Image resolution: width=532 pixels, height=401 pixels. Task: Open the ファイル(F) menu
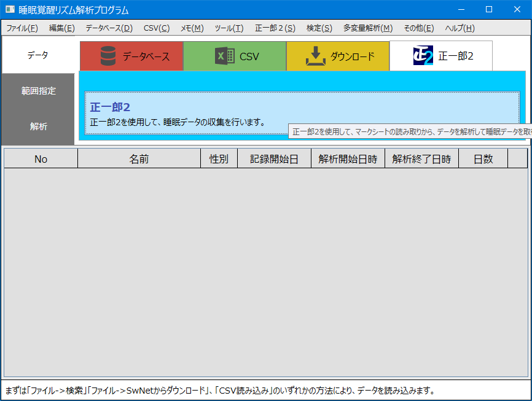(22, 28)
